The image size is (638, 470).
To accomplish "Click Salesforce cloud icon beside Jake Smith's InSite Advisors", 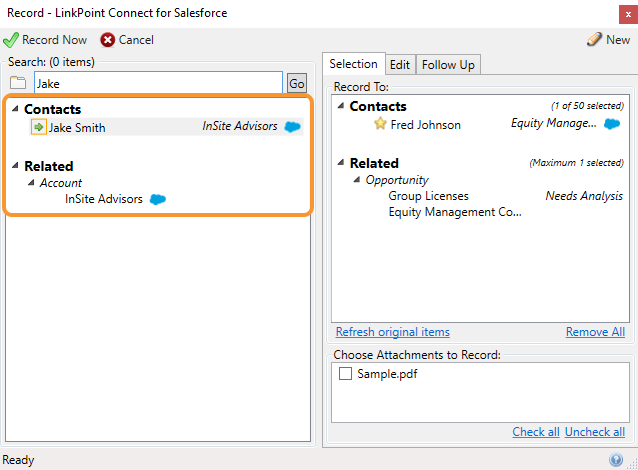I will click(292, 127).
